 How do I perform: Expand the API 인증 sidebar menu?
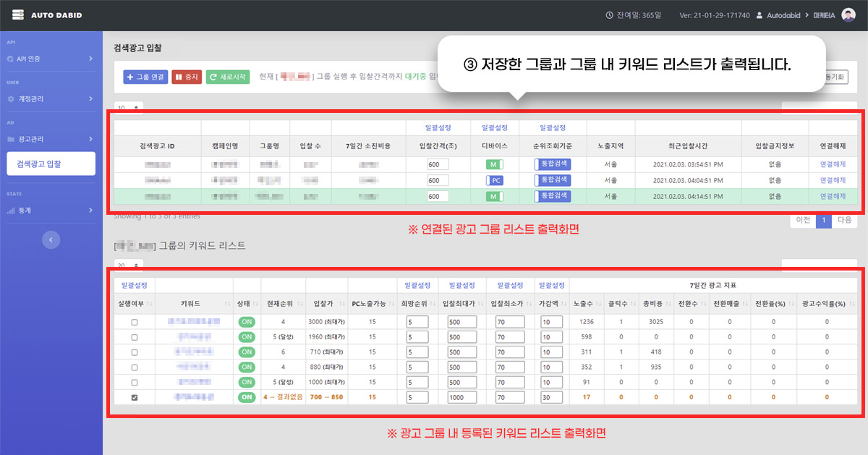click(90, 59)
